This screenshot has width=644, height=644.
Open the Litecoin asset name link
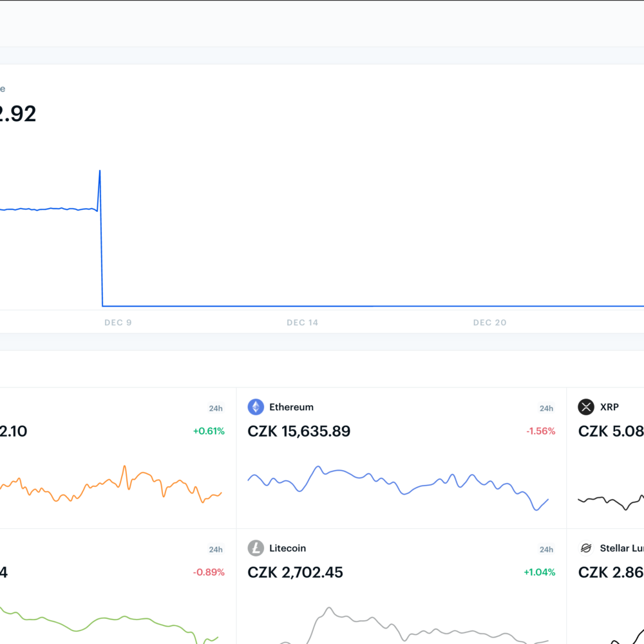[287, 548]
